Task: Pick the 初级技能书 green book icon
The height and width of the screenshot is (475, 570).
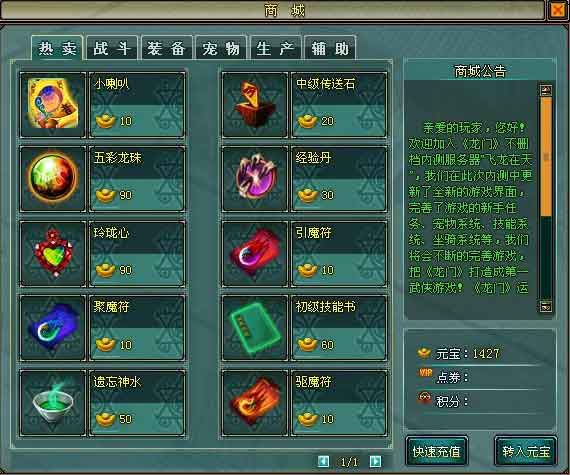Action: tap(255, 328)
